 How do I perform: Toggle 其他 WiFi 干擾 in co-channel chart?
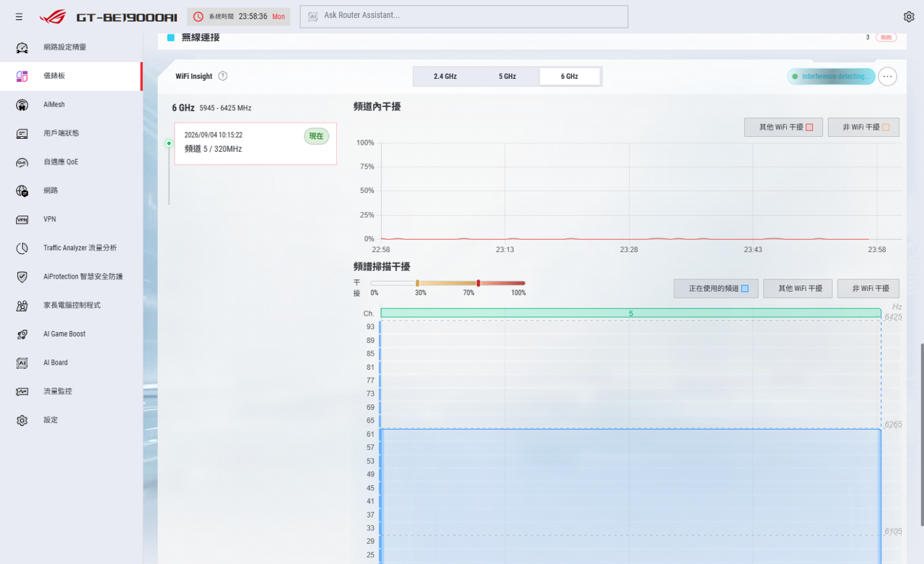click(784, 127)
